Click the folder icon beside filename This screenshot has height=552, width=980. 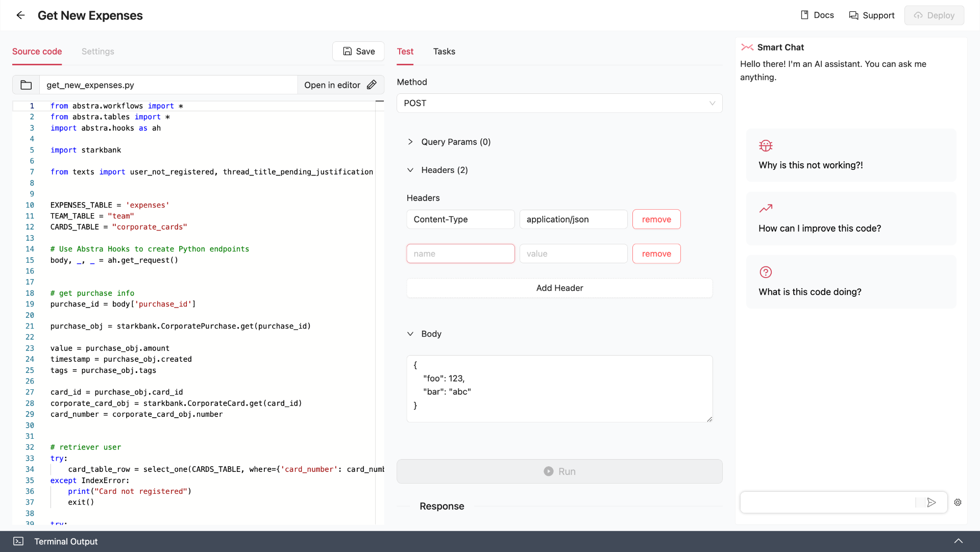click(x=26, y=85)
